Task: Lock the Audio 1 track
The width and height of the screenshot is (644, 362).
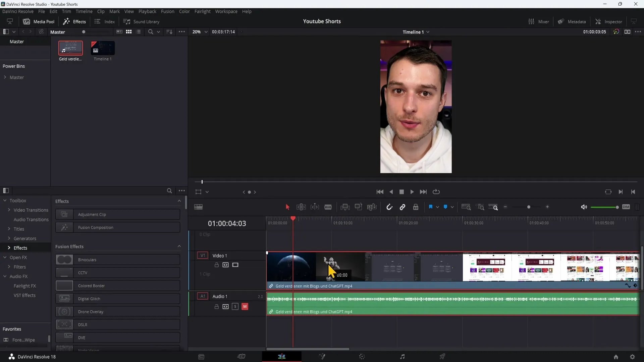Action: [x=217, y=306]
